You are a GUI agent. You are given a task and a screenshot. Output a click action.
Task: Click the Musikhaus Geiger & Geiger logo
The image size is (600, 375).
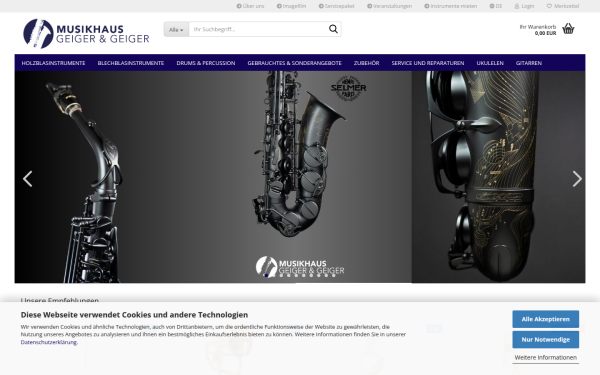point(86,34)
